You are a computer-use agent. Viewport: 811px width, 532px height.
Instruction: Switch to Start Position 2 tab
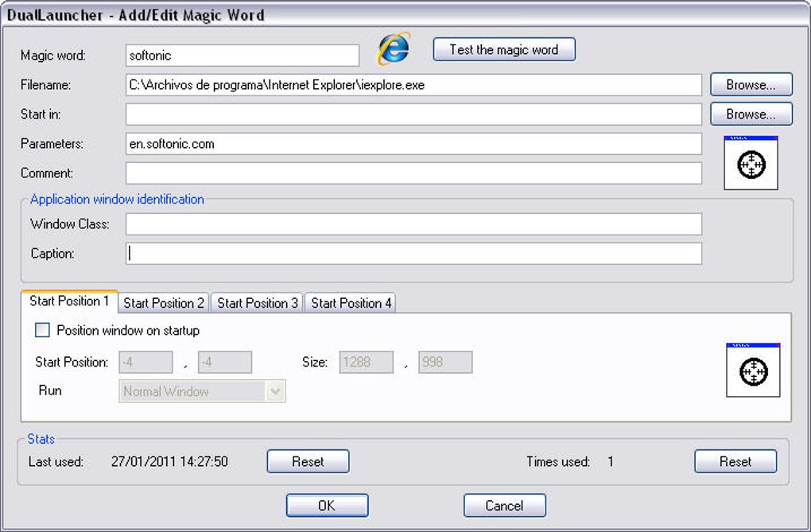click(x=164, y=303)
